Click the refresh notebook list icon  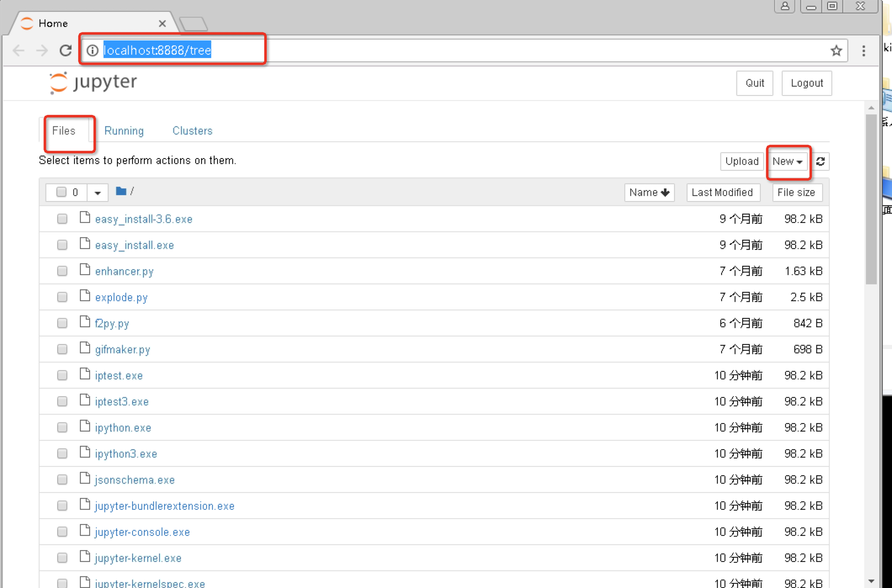coord(820,162)
